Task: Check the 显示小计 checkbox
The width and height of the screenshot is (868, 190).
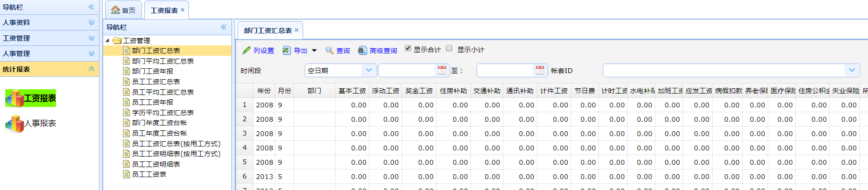Action: coord(449,48)
